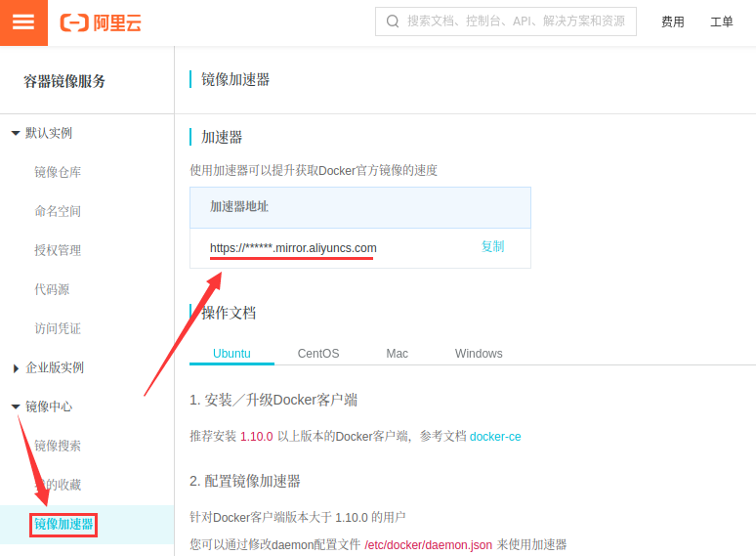Switch to the Windows tab
The image size is (756, 556).
pos(479,353)
